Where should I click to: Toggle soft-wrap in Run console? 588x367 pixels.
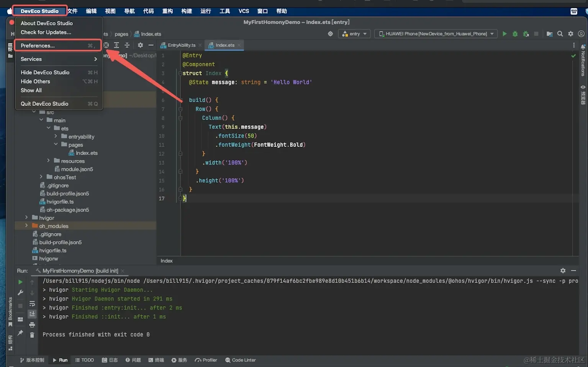(32, 304)
